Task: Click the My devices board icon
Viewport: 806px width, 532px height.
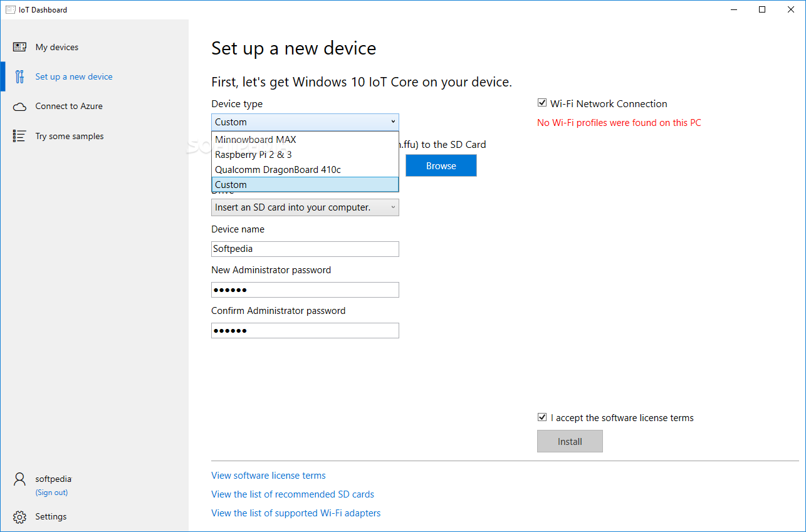Action: coord(19,47)
